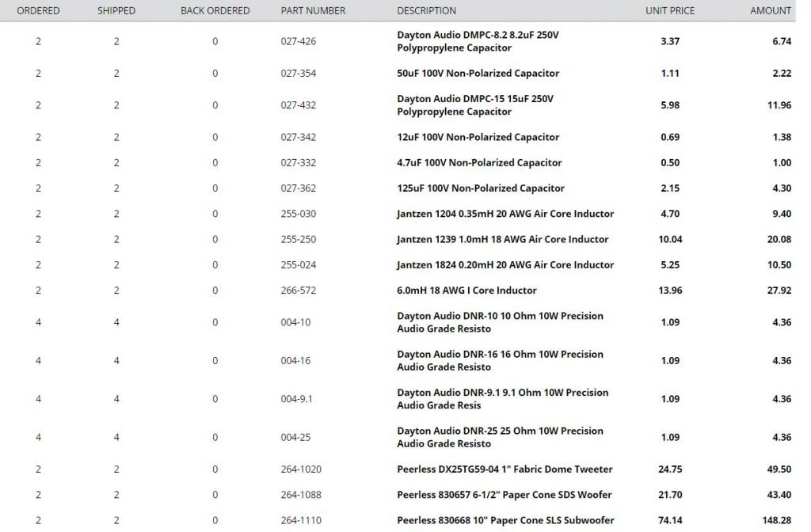Click 6.0mH 18 AWG I Core Inductor

point(467,291)
